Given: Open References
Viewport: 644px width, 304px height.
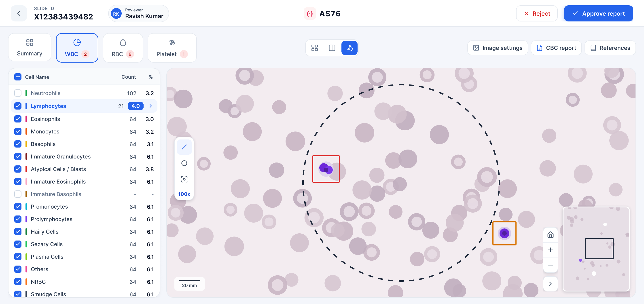Looking at the screenshot, I should [610, 48].
